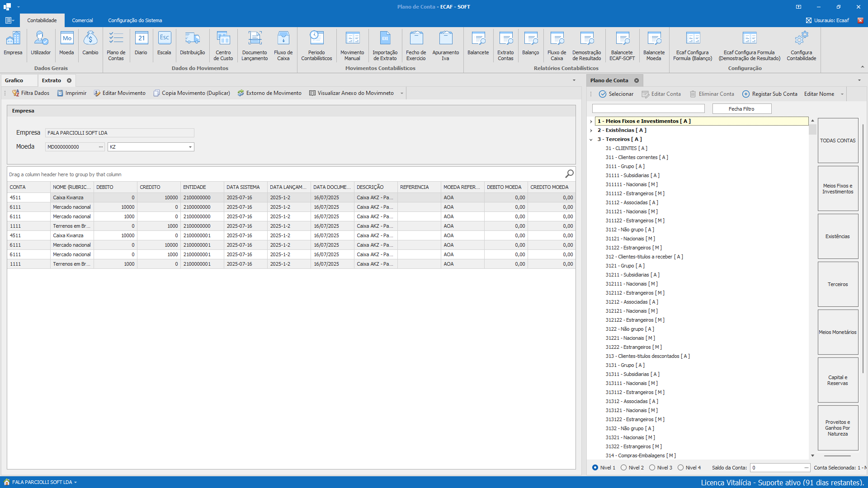Click the account filter text field
Image resolution: width=868 pixels, height=488 pixels.
coord(648,109)
